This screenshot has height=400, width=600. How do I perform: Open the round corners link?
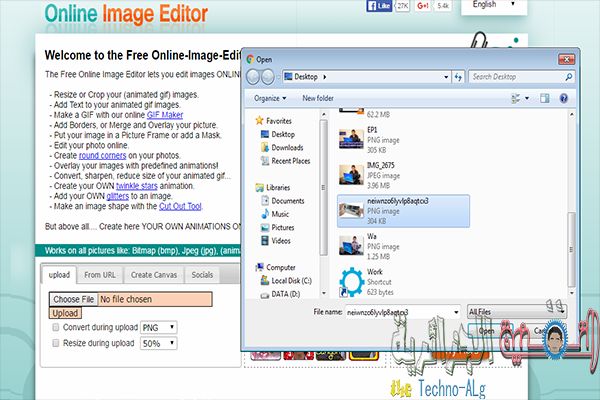[102, 156]
